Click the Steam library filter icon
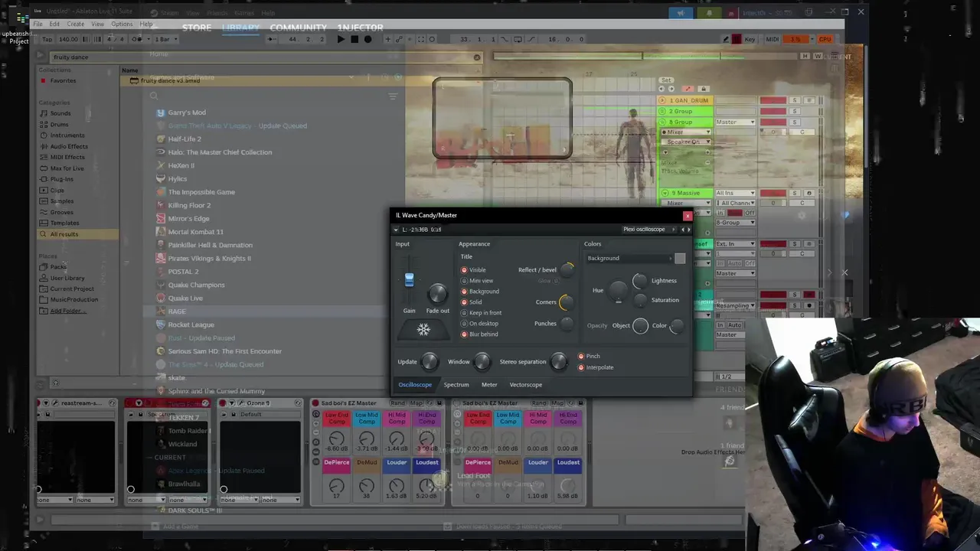Viewport: 980px width, 551px height. [393, 96]
